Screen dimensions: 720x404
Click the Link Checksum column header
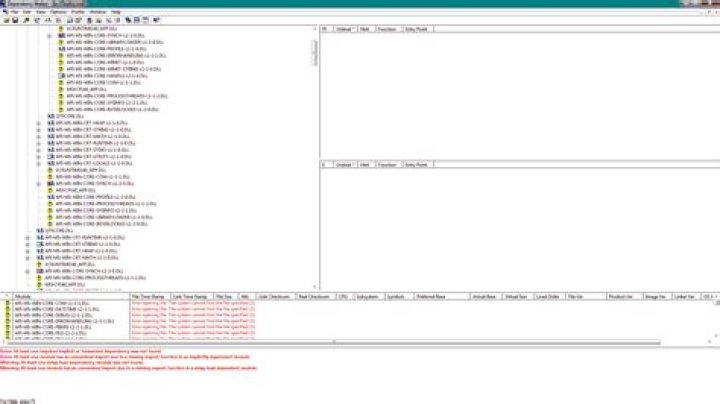click(276, 297)
